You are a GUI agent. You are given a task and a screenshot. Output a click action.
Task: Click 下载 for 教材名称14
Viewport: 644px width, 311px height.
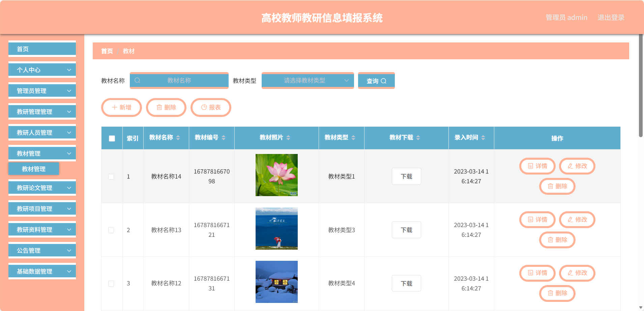pos(406,176)
